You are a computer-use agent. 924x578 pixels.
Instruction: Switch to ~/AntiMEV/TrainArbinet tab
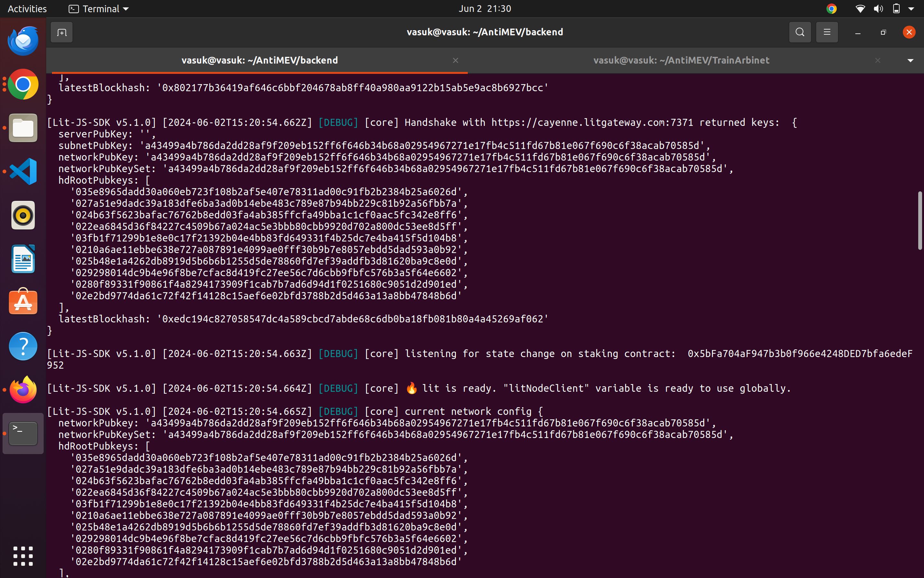point(681,60)
